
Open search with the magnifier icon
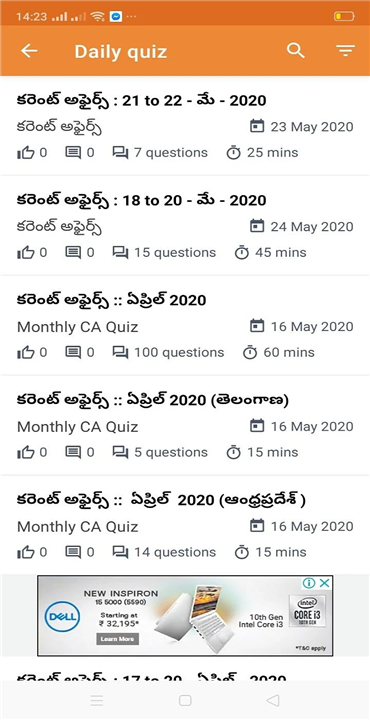296,51
